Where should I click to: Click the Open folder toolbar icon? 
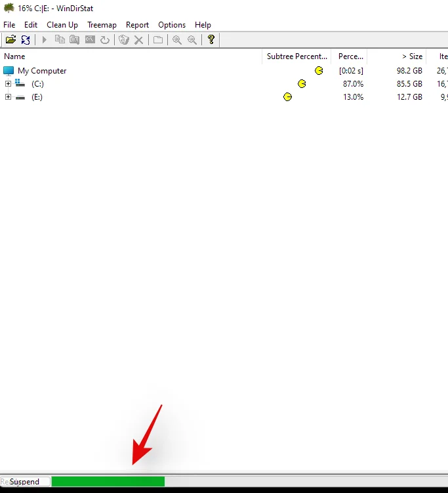[10, 40]
